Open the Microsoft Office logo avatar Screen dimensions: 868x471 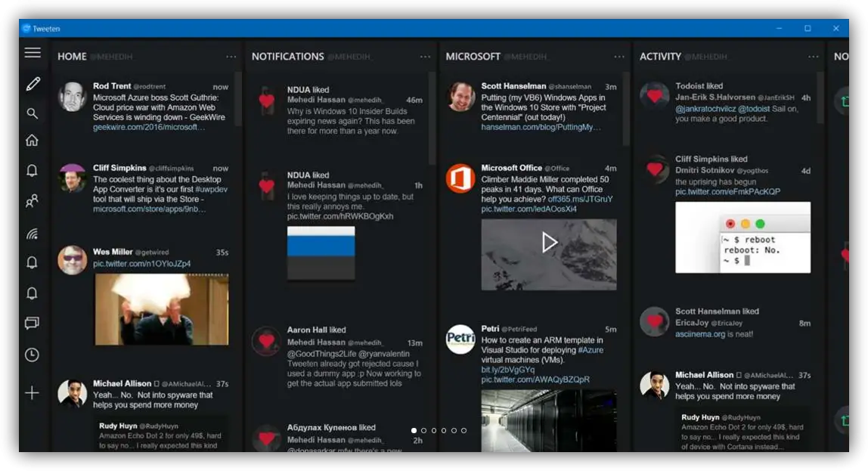[x=460, y=178]
